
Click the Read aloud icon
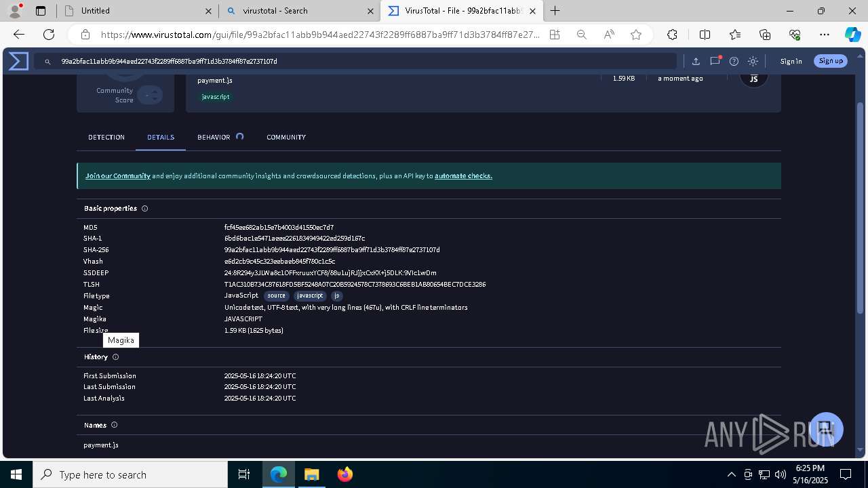coord(609,35)
